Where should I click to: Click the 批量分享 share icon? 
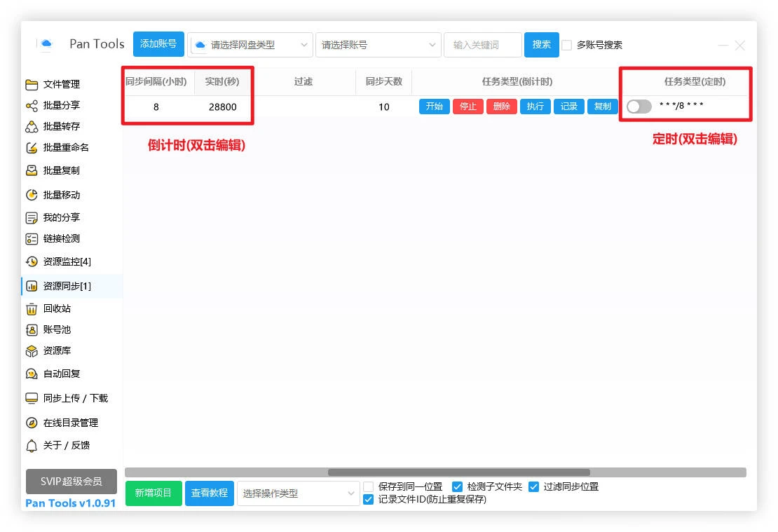point(32,106)
